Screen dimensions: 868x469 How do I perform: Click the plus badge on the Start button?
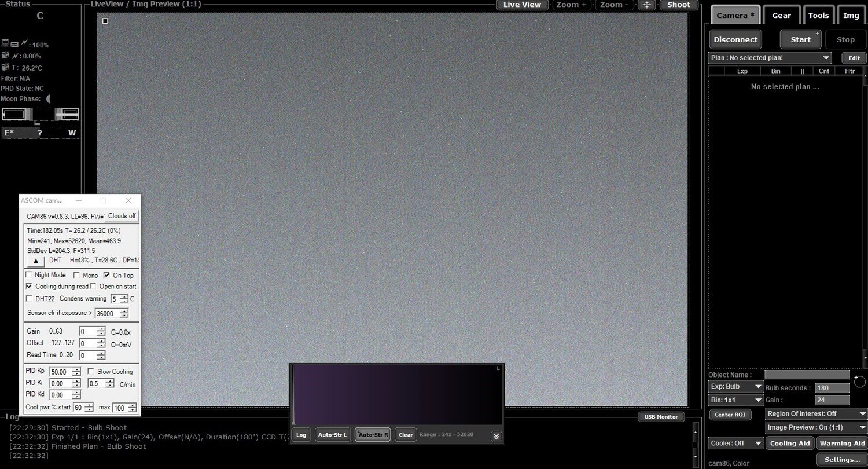[x=818, y=34]
